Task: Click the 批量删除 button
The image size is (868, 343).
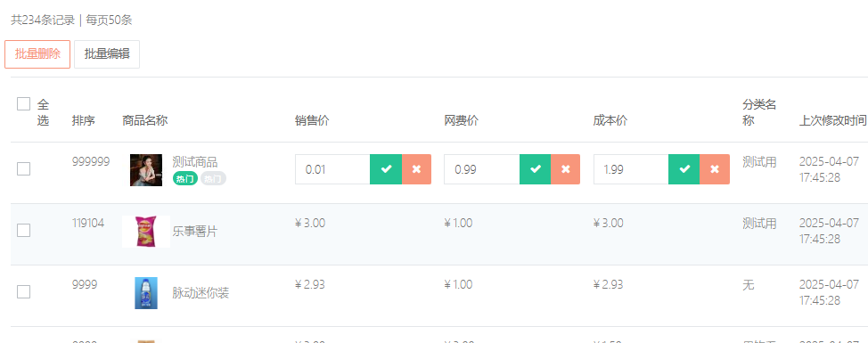Action: pos(37,54)
